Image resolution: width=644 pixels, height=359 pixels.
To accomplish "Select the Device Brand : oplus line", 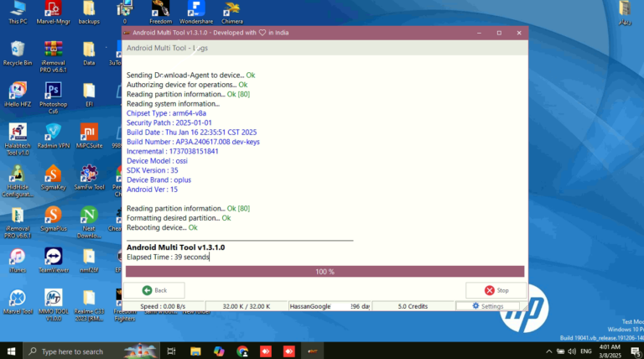I will coord(159,179).
